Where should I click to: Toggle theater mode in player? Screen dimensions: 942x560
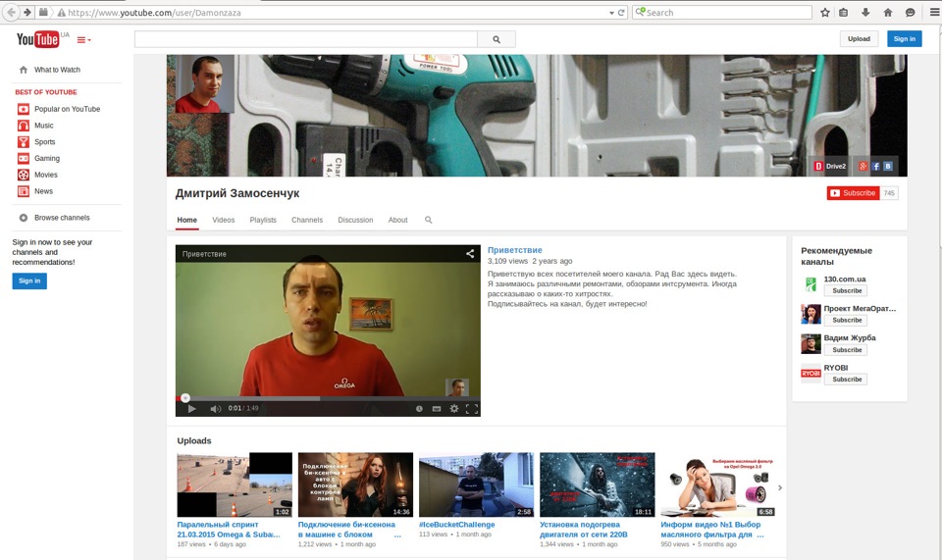[437, 409]
